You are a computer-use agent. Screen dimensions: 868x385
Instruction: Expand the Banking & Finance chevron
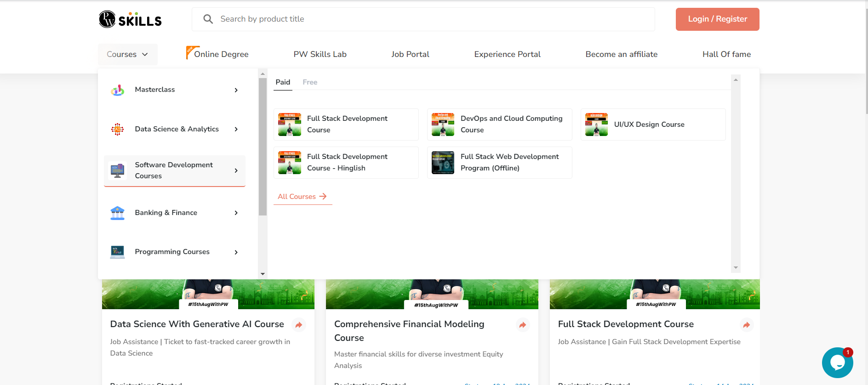[x=236, y=213]
